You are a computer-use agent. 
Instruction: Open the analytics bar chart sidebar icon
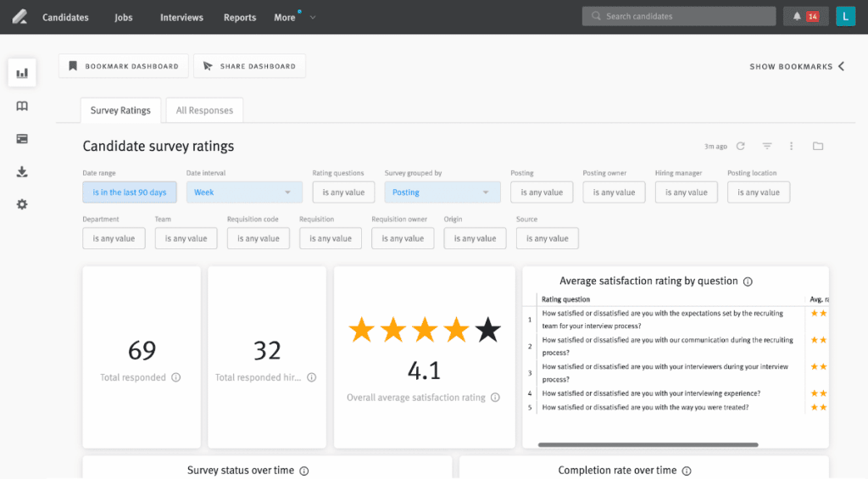pos(22,73)
